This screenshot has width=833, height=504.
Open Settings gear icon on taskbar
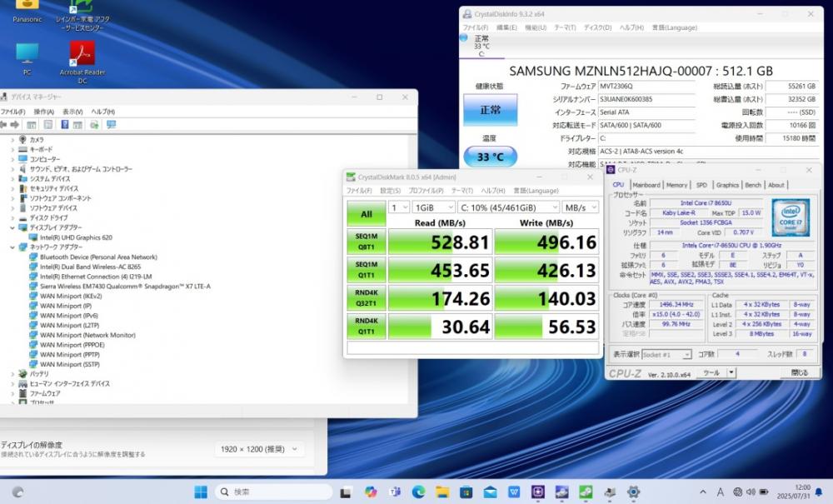click(x=633, y=492)
